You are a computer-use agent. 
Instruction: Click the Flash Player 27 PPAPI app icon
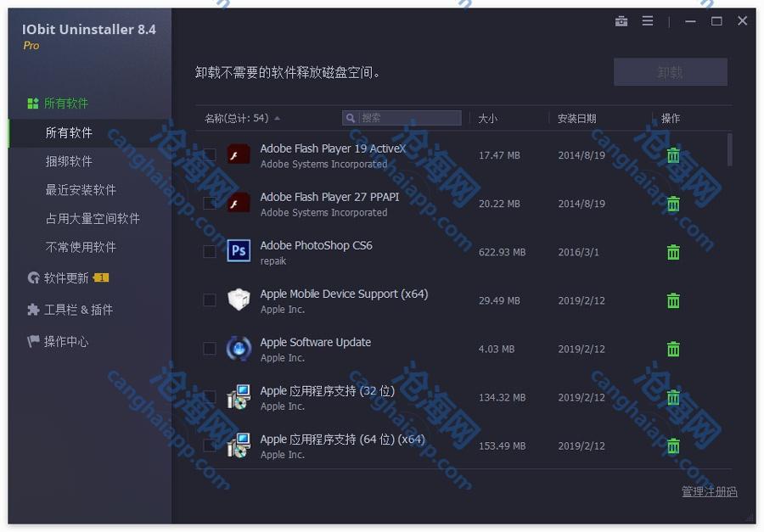point(239,203)
